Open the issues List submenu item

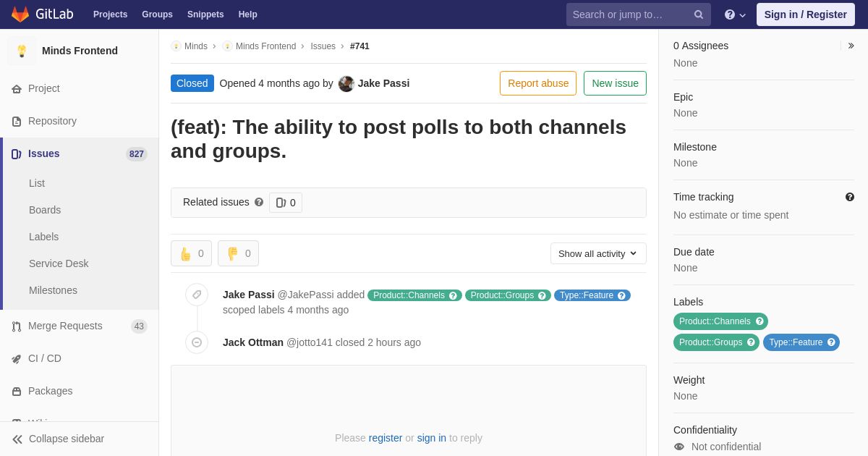(x=37, y=183)
